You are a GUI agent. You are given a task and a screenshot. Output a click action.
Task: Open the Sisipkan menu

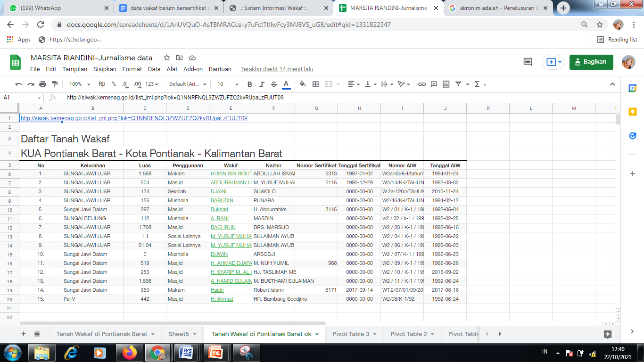(x=105, y=69)
